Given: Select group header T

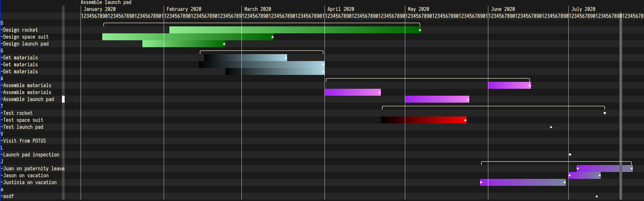Looking at the screenshot, I should tap(2, 106).
